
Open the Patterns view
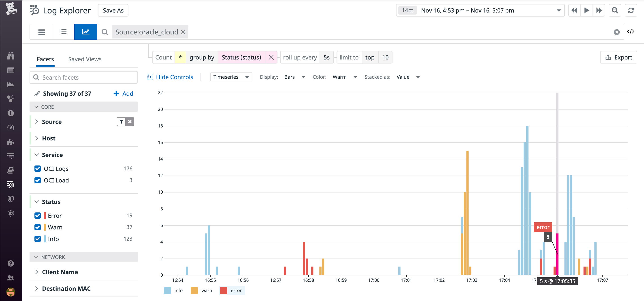click(63, 32)
